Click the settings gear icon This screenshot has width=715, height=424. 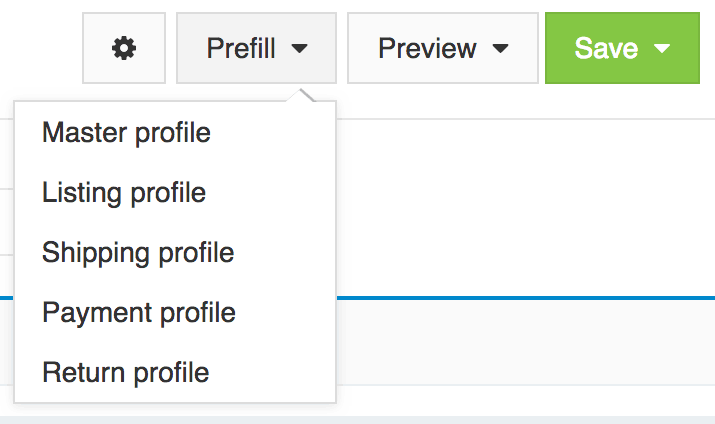tap(124, 48)
